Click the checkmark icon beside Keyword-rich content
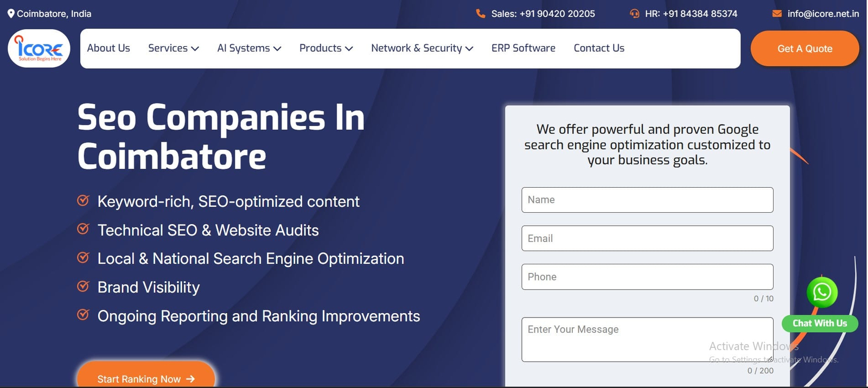This screenshot has height=388, width=868. (83, 200)
